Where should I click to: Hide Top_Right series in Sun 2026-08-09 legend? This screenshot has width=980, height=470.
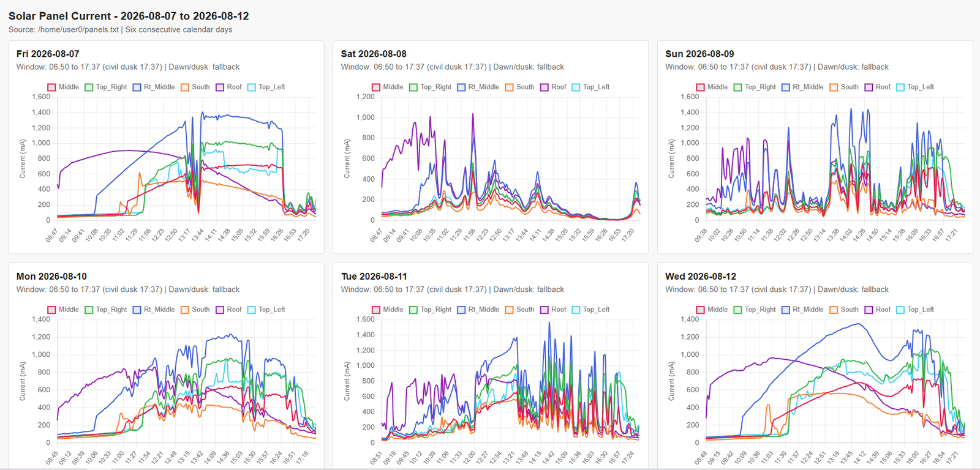coord(755,87)
